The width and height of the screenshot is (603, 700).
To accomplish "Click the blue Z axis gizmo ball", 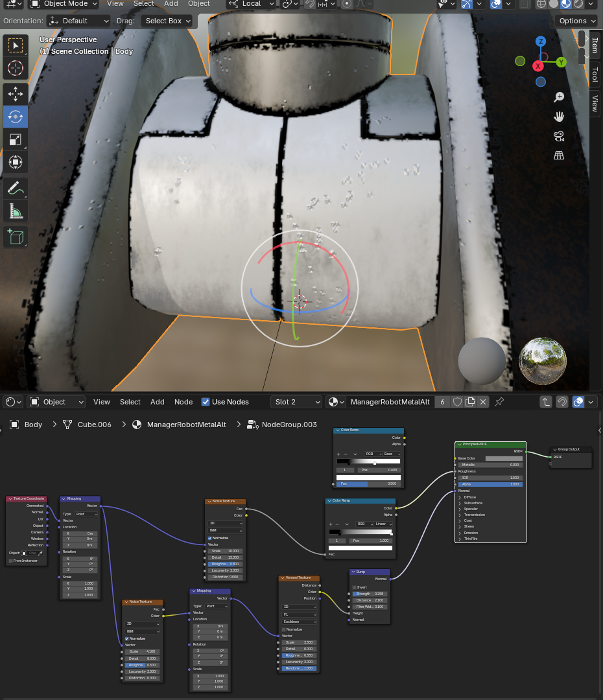I will [x=541, y=41].
